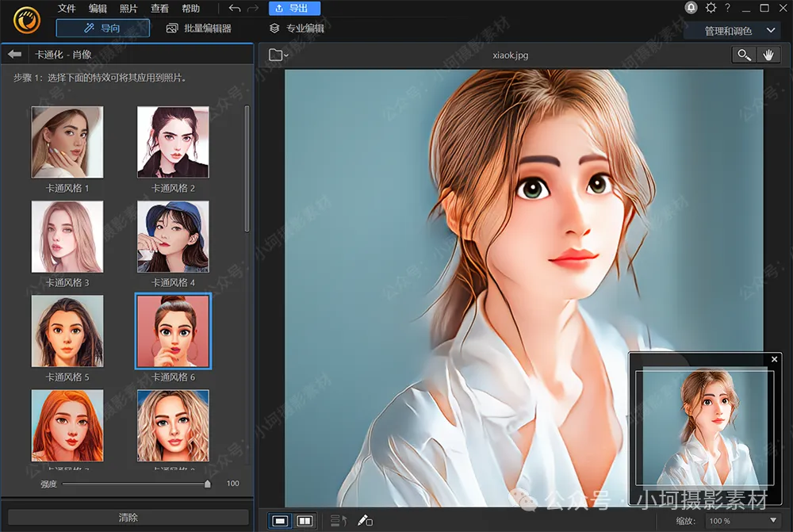This screenshot has width=793, height=532.
Task: Select the 卡通风格 4 thumbnail
Action: 173,236
